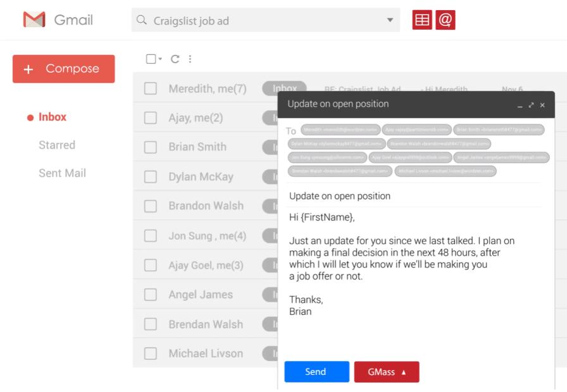Check the box for Brian Smith email

pos(151,147)
